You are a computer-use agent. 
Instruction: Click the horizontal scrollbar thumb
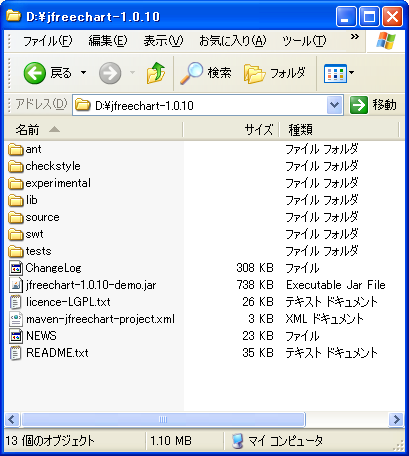163,419
